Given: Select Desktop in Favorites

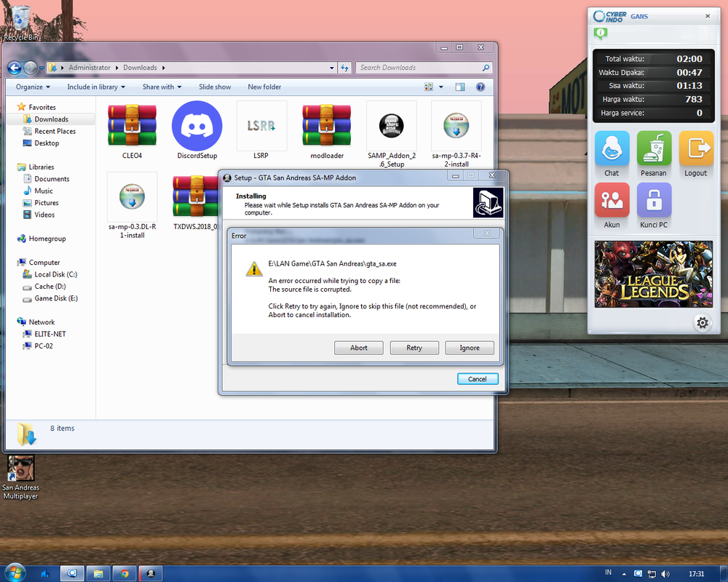Looking at the screenshot, I should [47, 143].
